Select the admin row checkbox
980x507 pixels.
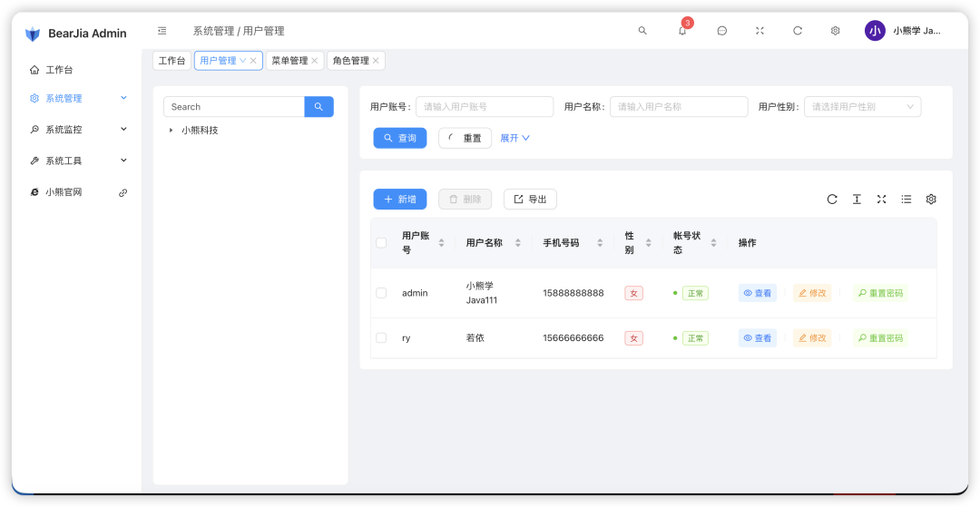[x=381, y=293]
